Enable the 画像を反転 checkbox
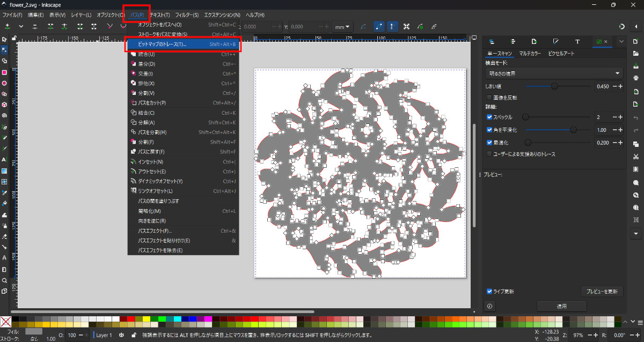This screenshot has width=644, height=342. pos(489,98)
